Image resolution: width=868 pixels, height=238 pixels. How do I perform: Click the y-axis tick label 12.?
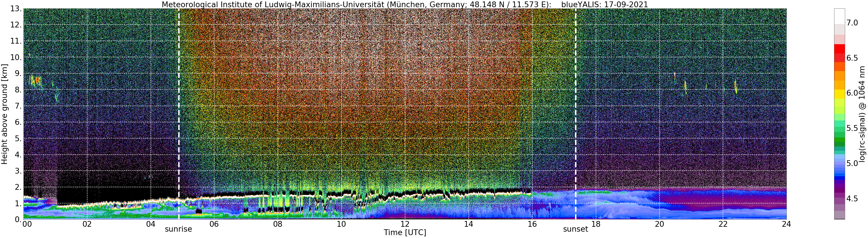click(x=16, y=25)
